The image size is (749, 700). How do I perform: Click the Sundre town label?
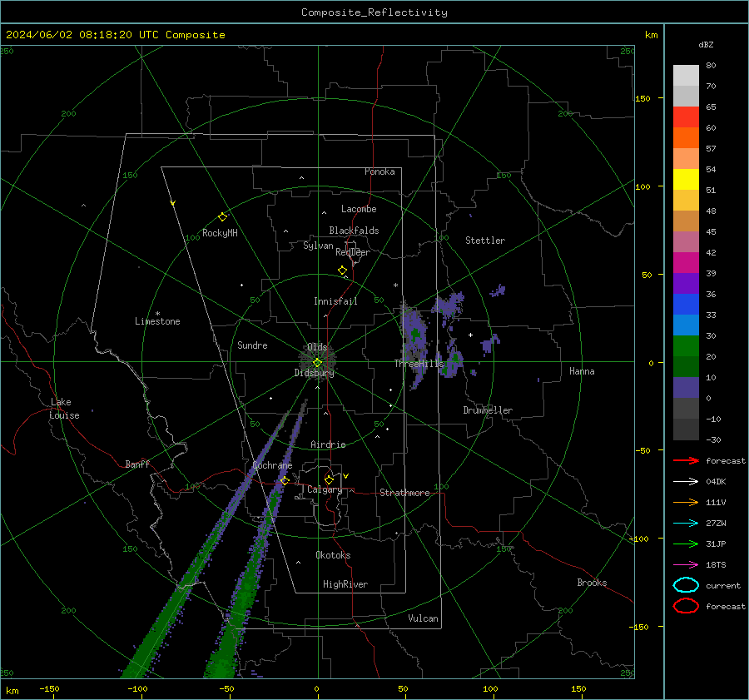click(252, 345)
